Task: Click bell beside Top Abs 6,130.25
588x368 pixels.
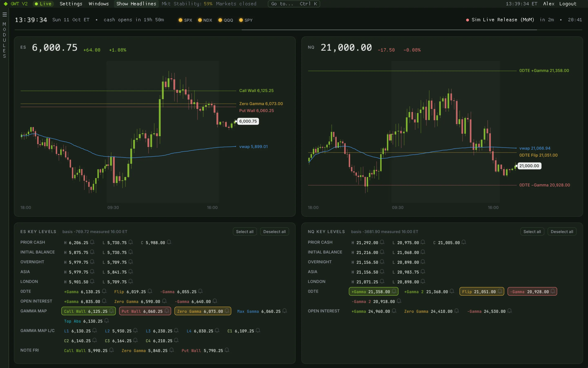Action: click(107, 321)
